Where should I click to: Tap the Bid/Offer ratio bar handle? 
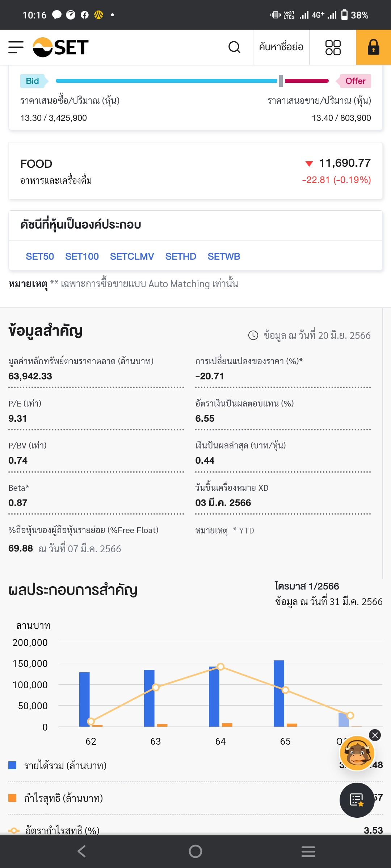tap(281, 81)
